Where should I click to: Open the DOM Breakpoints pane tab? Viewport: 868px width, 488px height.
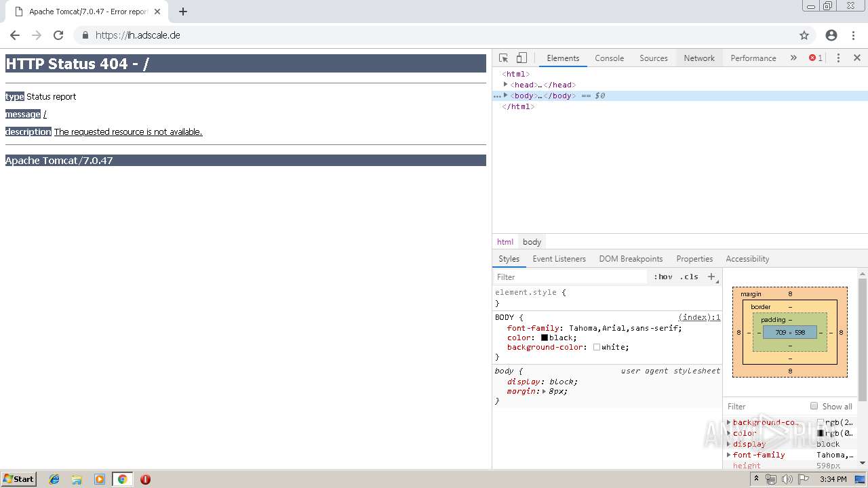[x=631, y=259]
